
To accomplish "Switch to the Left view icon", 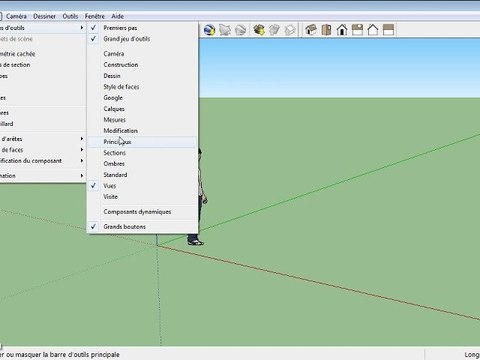I will tap(389, 30).
